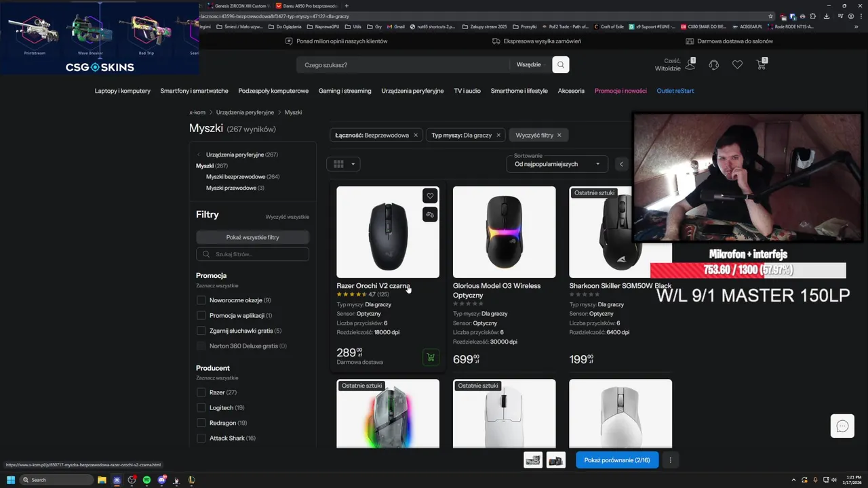Open the shopping cart icon in the header
The image size is (868, 488).
pyautogui.click(x=762, y=64)
